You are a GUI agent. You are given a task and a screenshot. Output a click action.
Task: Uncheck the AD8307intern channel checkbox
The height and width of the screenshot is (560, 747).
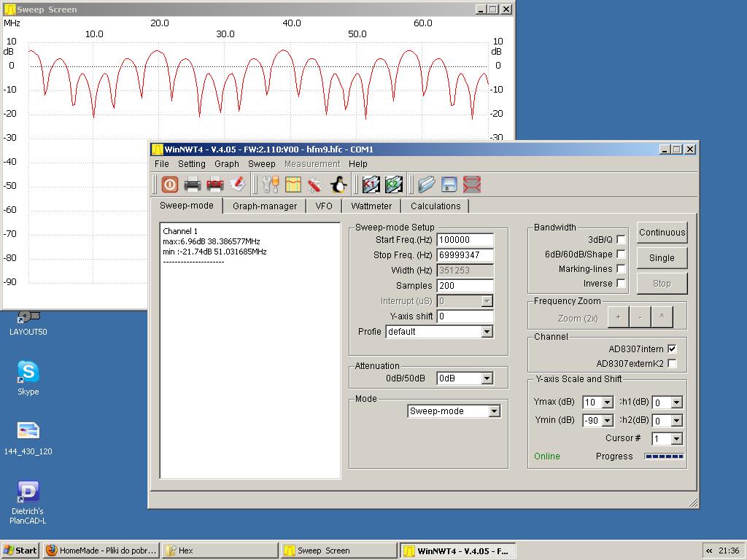pos(672,349)
